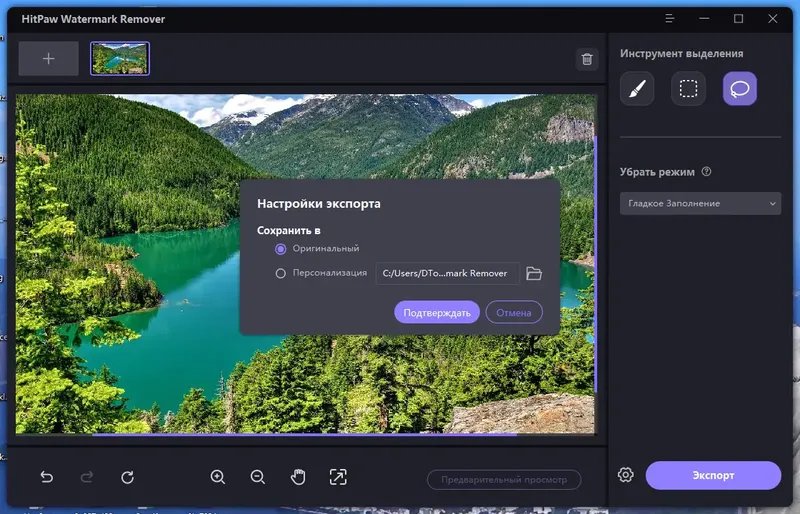This screenshot has width=800, height=514.
Task: Select the lake landscape thumbnail
Action: point(120,59)
